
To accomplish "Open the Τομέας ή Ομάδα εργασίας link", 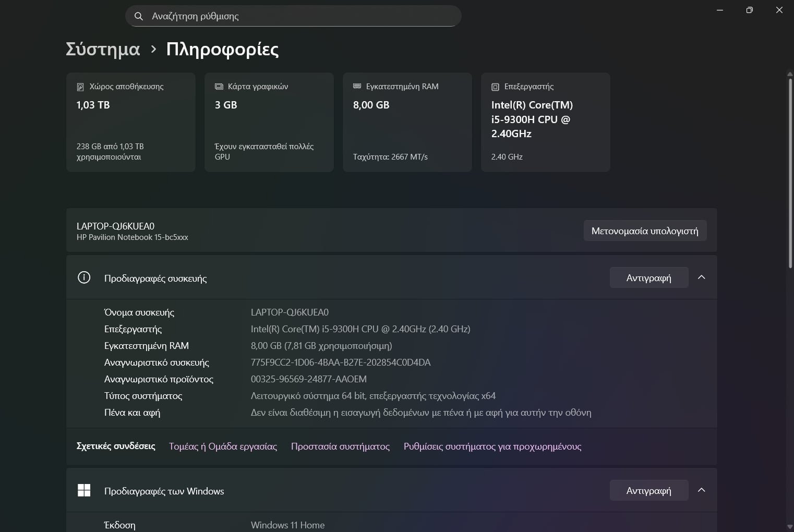I will 223,446.
